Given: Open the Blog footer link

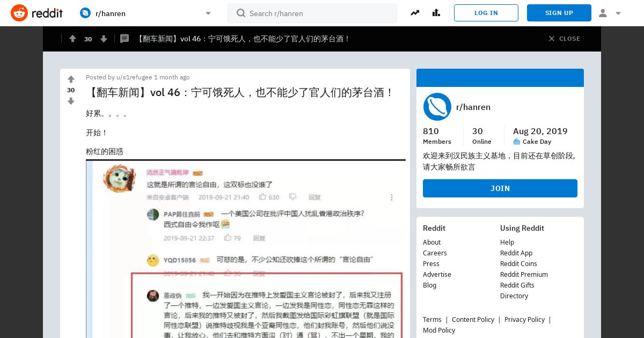Looking at the screenshot, I should click(x=429, y=285).
